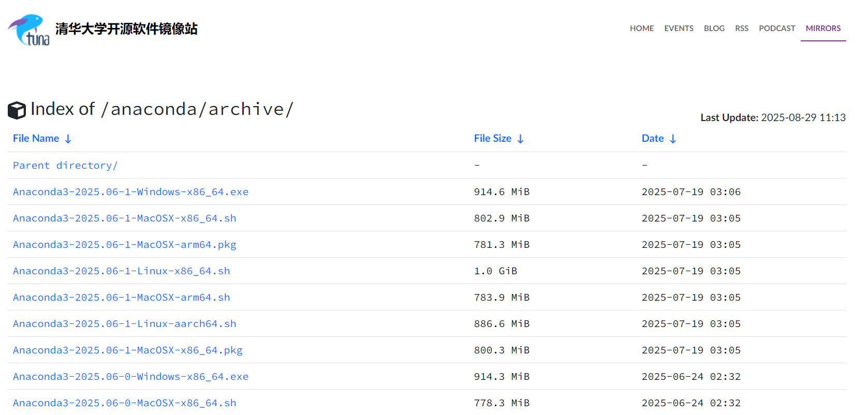868x415 pixels.
Task: Download Anaconda3-2025.06-1-MacOSX-arm64.pkg
Action: tap(124, 244)
